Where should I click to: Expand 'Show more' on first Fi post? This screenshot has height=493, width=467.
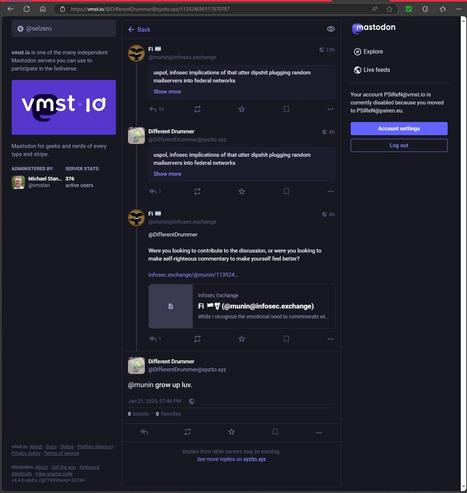coord(167,92)
